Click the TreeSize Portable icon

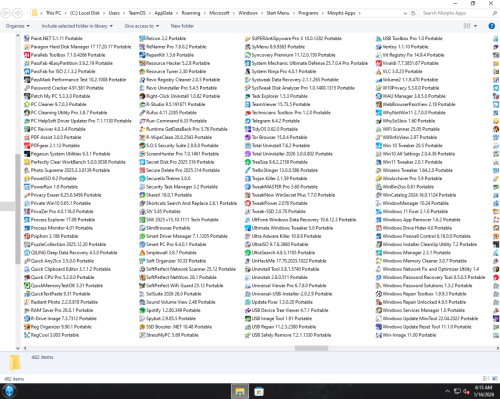coord(248,162)
